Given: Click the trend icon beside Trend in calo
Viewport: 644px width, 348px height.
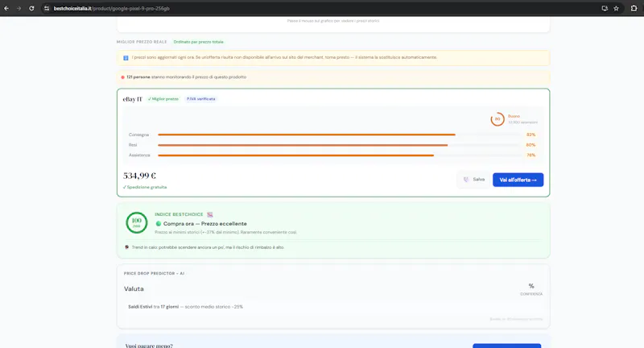Looking at the screenshot, I should coord(127,247).
